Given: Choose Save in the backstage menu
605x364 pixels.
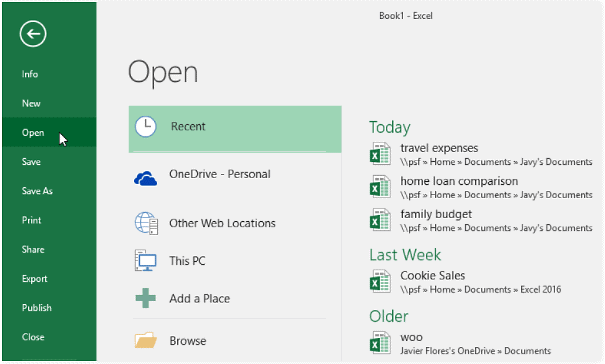Looking at the screenshot, I should pos(31,162).
